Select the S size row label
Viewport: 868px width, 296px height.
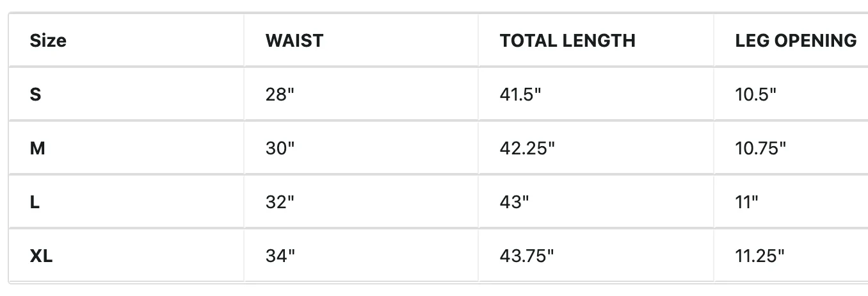(x=36, y=95)
